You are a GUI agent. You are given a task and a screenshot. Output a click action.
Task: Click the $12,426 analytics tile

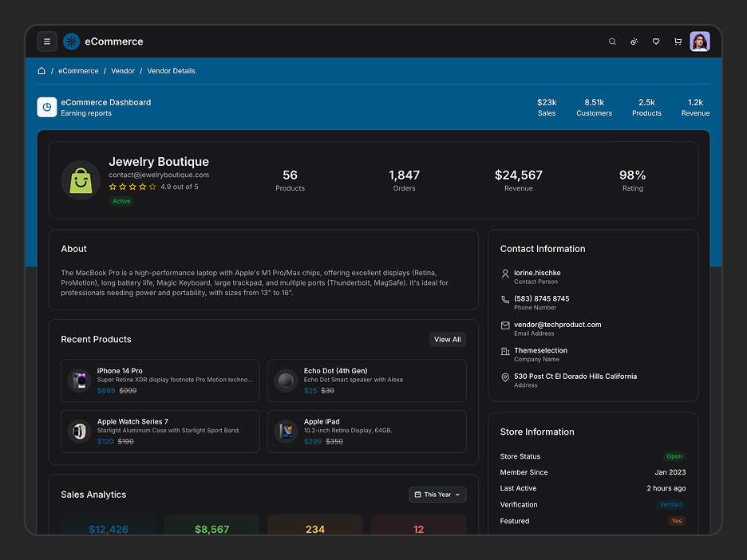(x=109, y=525)
